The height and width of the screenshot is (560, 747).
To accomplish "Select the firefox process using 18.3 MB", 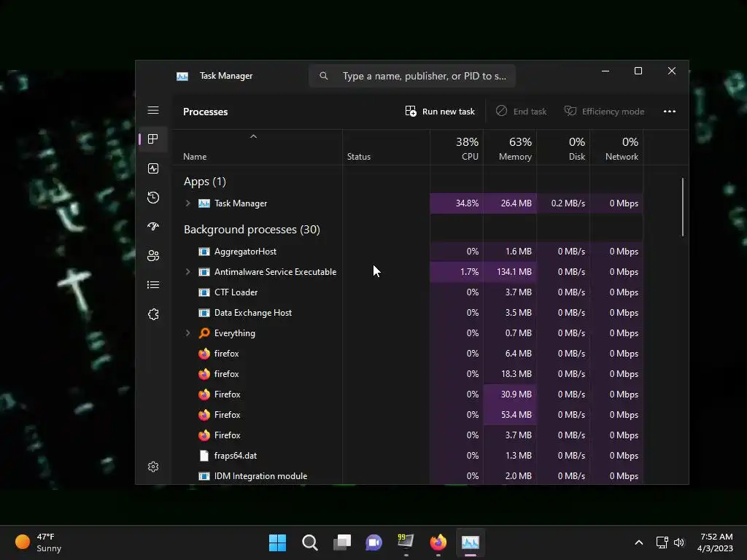I will pyautogui.click(x=407, y=374).
